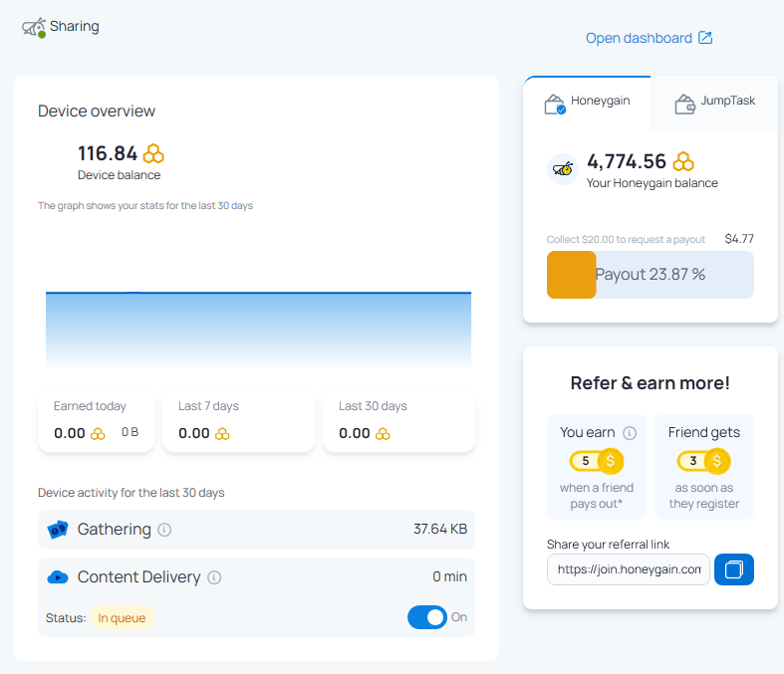Click the Earned today stats card
Image resolution: width=784 pixels, height=674 pixels.
pos(96,420)
